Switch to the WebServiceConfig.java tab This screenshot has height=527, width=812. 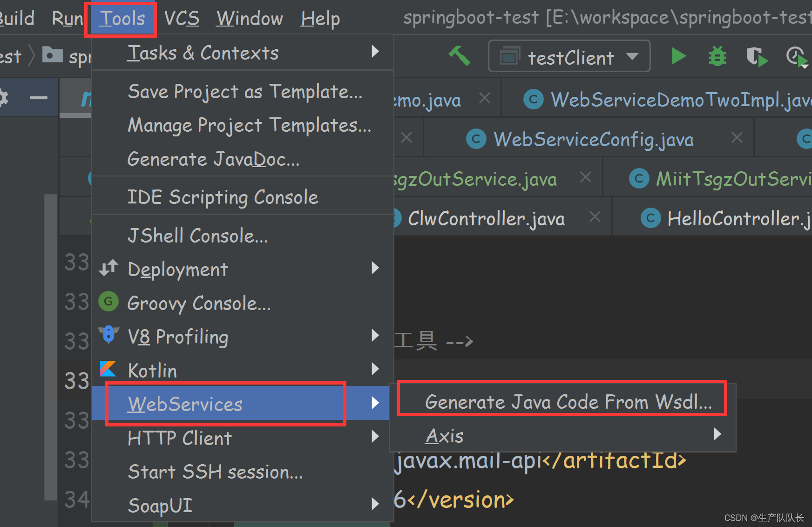[x=593, y=138]
